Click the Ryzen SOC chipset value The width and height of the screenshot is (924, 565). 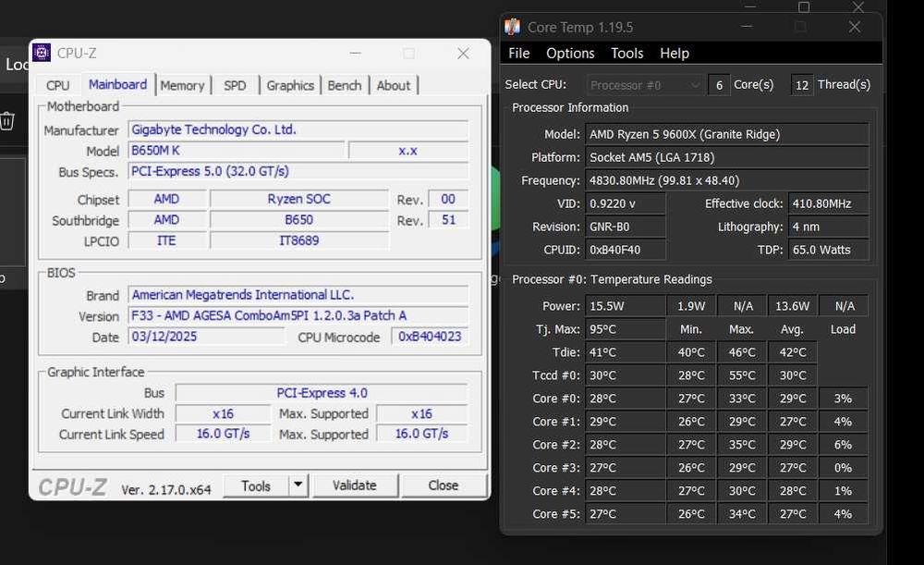pyautogui.click(x=298, y=200)
